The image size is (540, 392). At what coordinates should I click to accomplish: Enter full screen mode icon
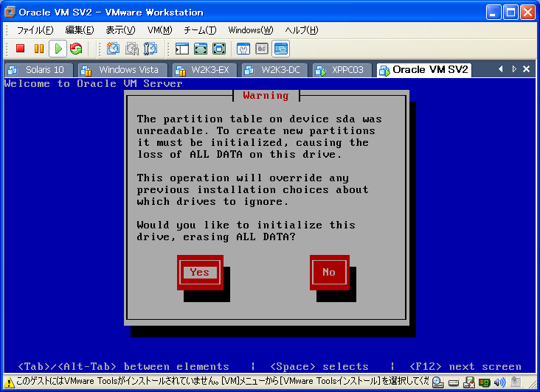[x=219, y=49]
